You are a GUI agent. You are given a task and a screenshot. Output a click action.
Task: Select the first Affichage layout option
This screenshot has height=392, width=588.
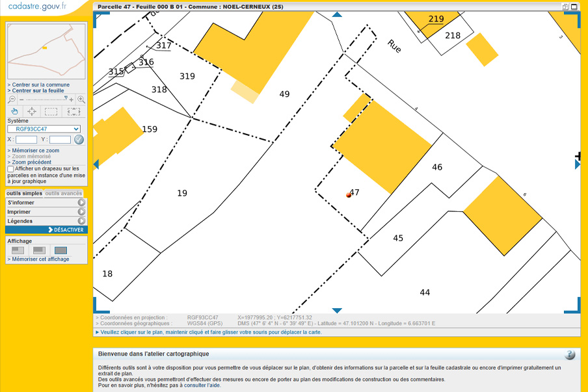18,250
